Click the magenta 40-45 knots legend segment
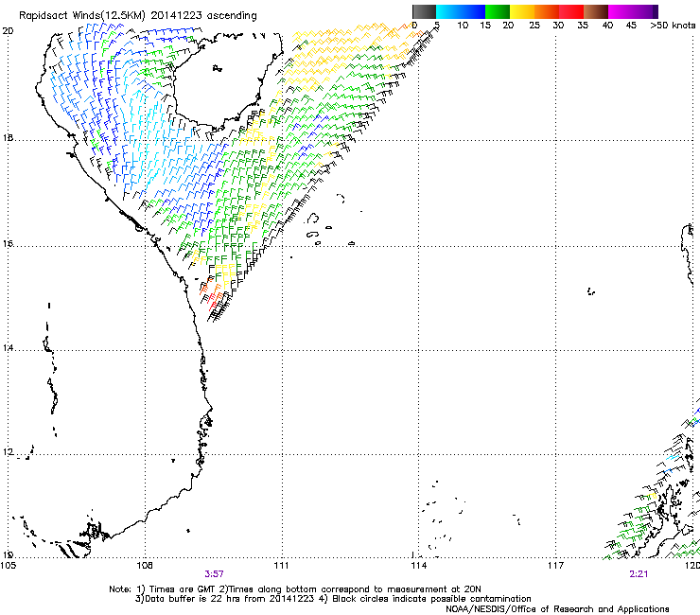 [x=621, y=11]
